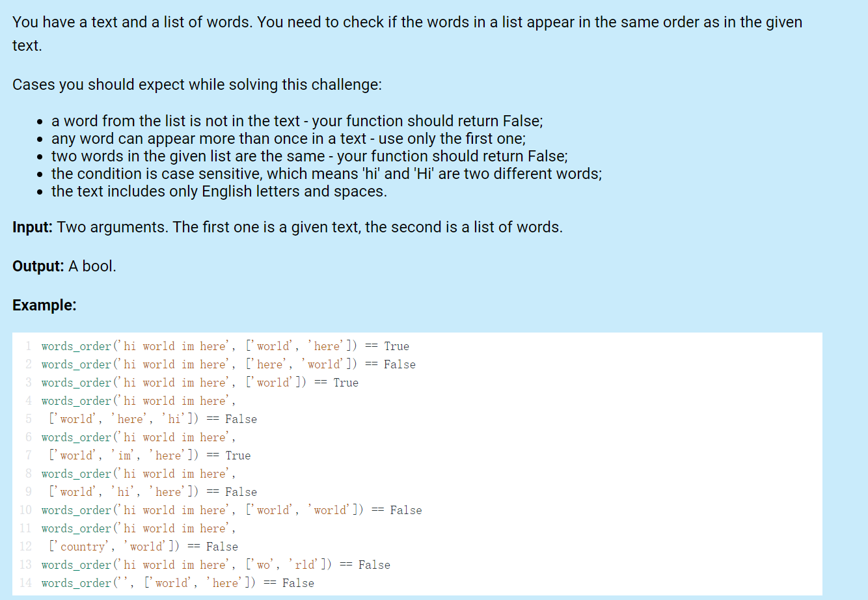This screenshot has width=868, height=600.
Task: Click code line 12 ['country', 'world']
Action: (143, 547)
